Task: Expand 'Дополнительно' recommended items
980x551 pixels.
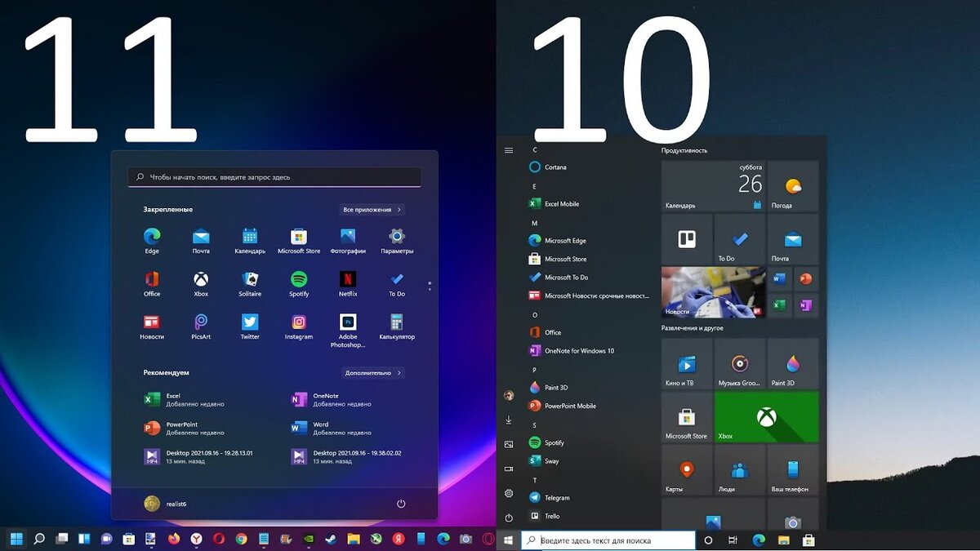Action: (x=373, y=372)
